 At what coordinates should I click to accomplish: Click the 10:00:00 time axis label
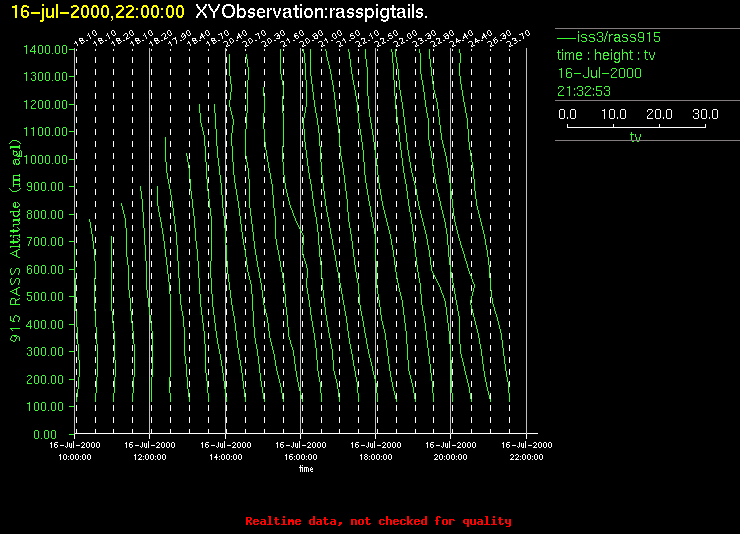75,457
